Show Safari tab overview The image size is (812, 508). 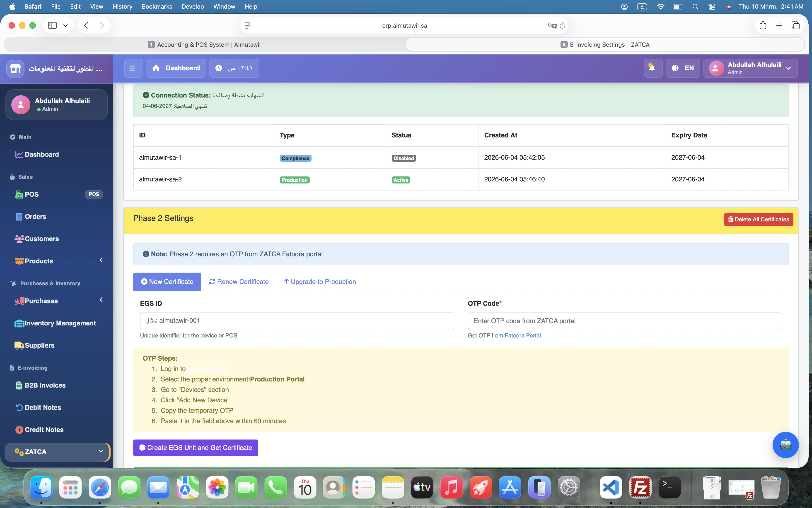point(795,25)
